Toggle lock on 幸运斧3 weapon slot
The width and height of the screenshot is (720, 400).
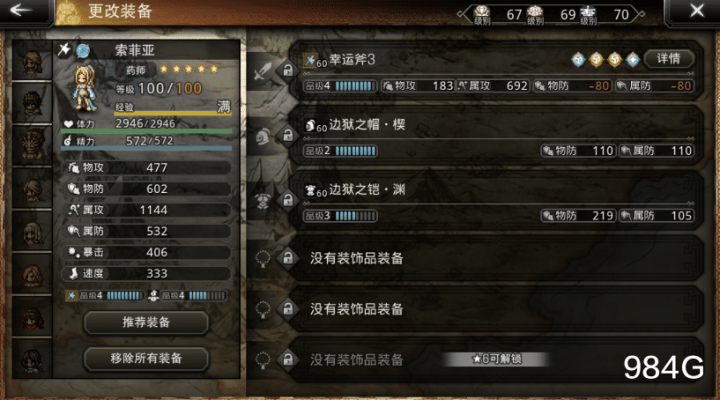[x=288, y=70]
